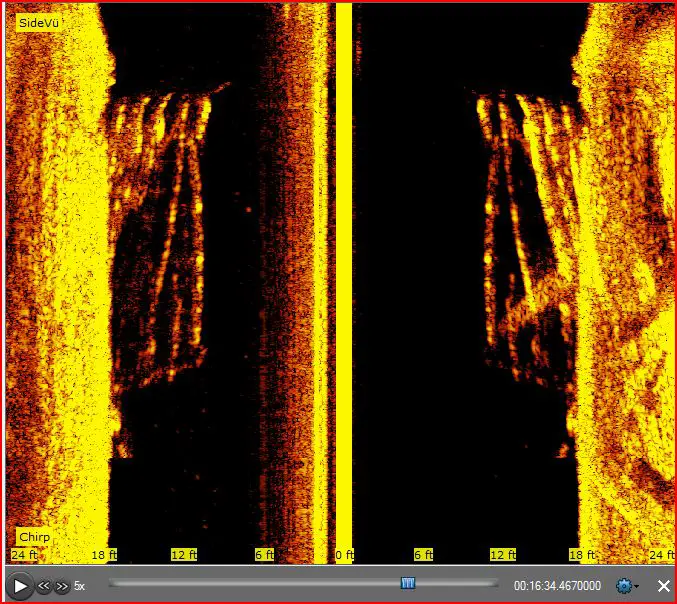
Task: Click the left-side 6 ft range marker
Action: pos(264,554)
